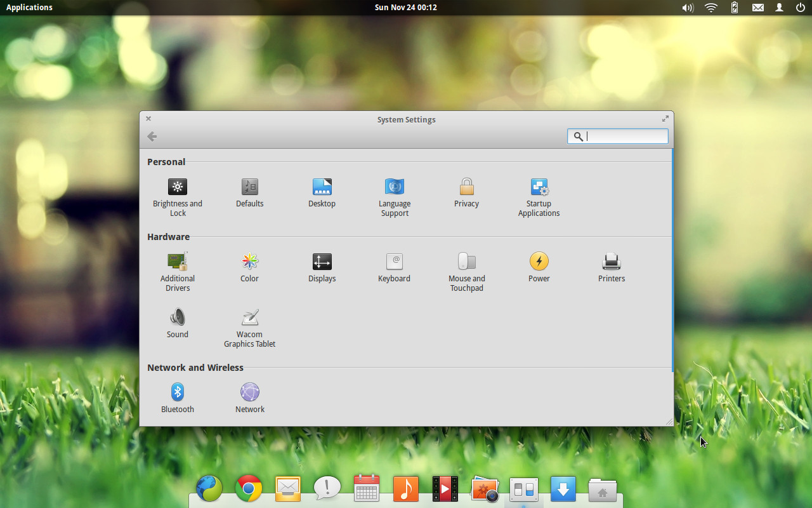Open the battery indicator
Viewport: 812px width, 508px height.
(x=735, y=8)
